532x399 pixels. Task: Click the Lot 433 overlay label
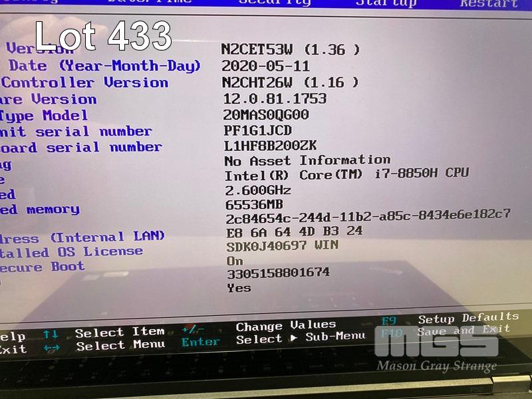pyautogui.click(x=103, y=37)
